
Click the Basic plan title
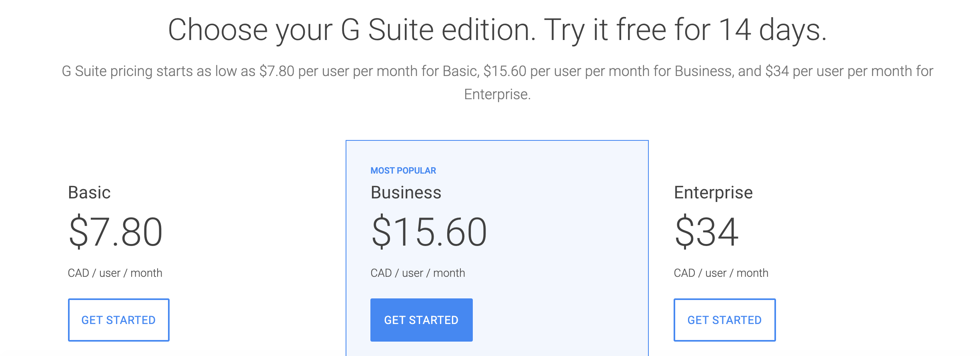click(89, 192)
